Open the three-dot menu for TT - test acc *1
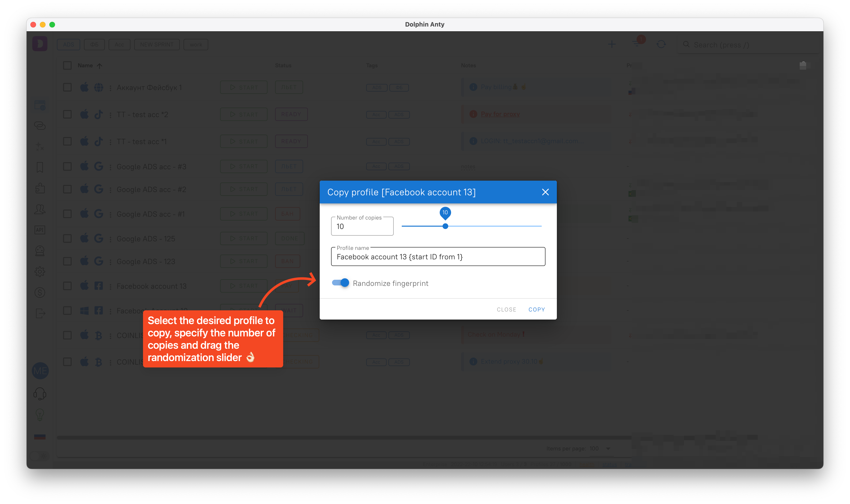Viewport: 850px width, 504px height. [x=111, y=142]
